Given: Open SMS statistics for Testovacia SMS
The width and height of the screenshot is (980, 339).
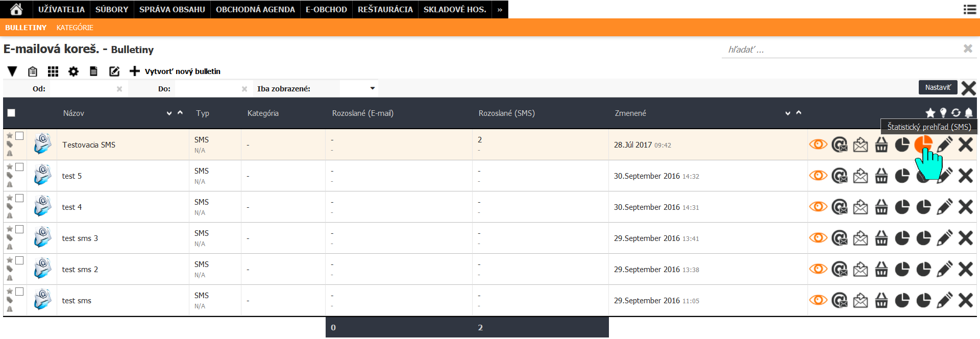Looking at the screenshot, I should click(923, 144).
